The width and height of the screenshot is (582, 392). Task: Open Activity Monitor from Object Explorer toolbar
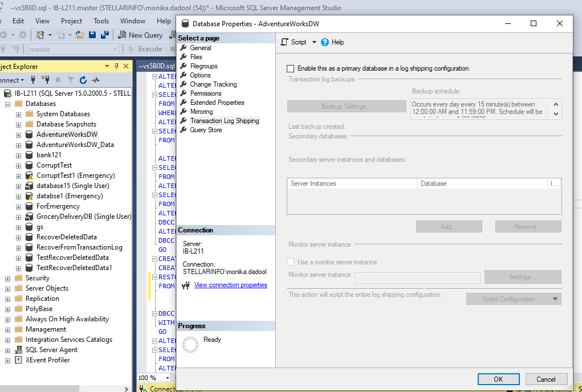[97, 80]
